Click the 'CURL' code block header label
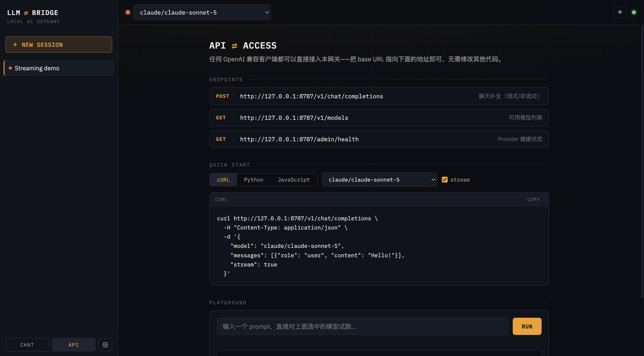 pyautogui.click(x=221, y=199)
